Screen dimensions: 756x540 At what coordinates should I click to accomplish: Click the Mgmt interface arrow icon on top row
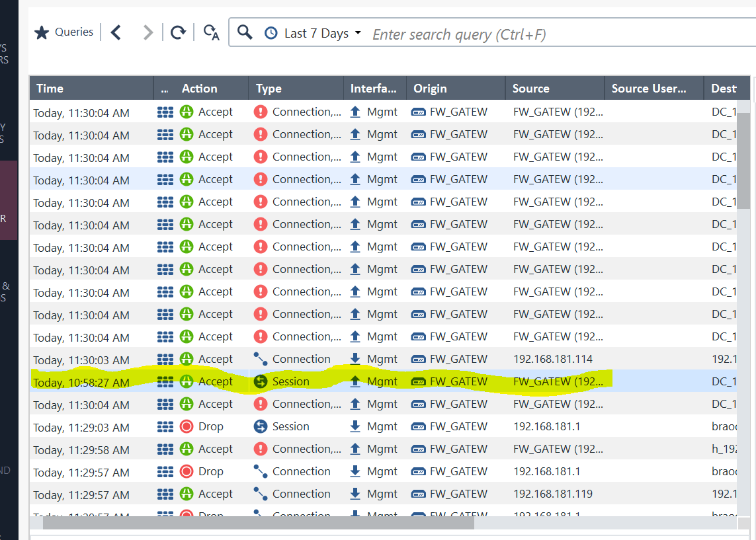pyautogui.click(x=357, y=112)
